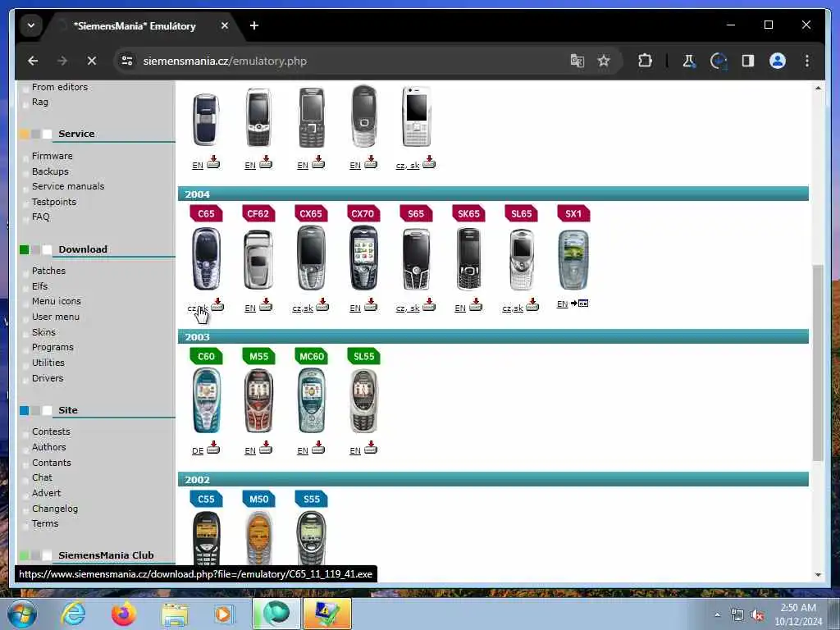Image resolution: width=840 pixels, height=630 pixels.
Task: Click the C65 red model label
Action: click(206, 214)
